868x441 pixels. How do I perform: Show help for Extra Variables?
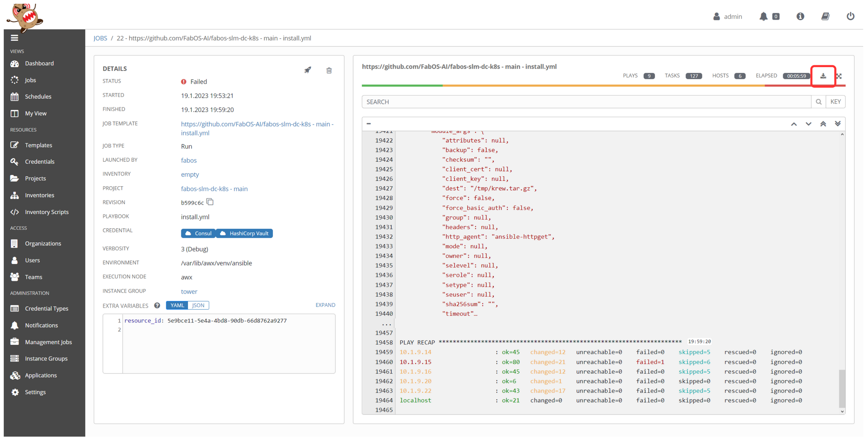click(157, 305)
